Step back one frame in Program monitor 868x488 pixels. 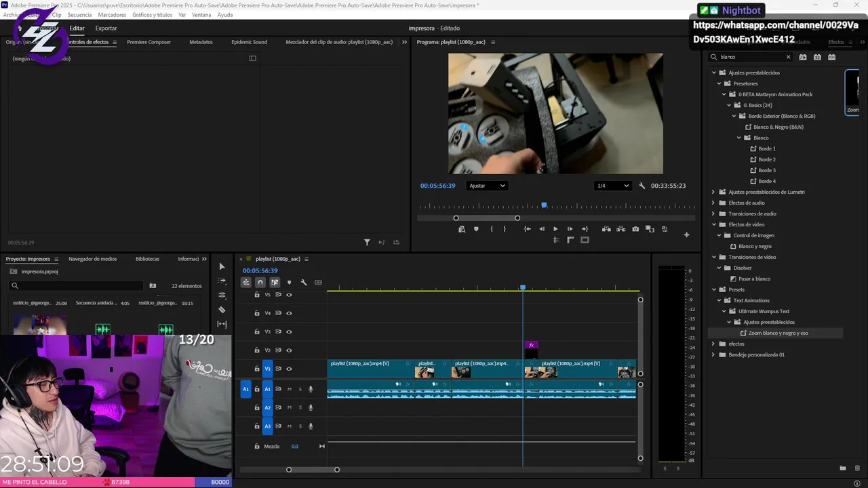(x=541, y=229)
